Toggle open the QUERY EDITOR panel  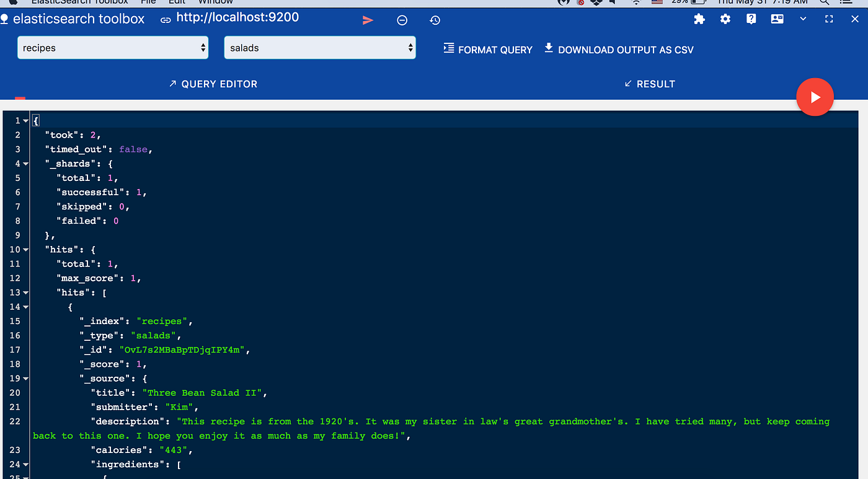[213, 84]
